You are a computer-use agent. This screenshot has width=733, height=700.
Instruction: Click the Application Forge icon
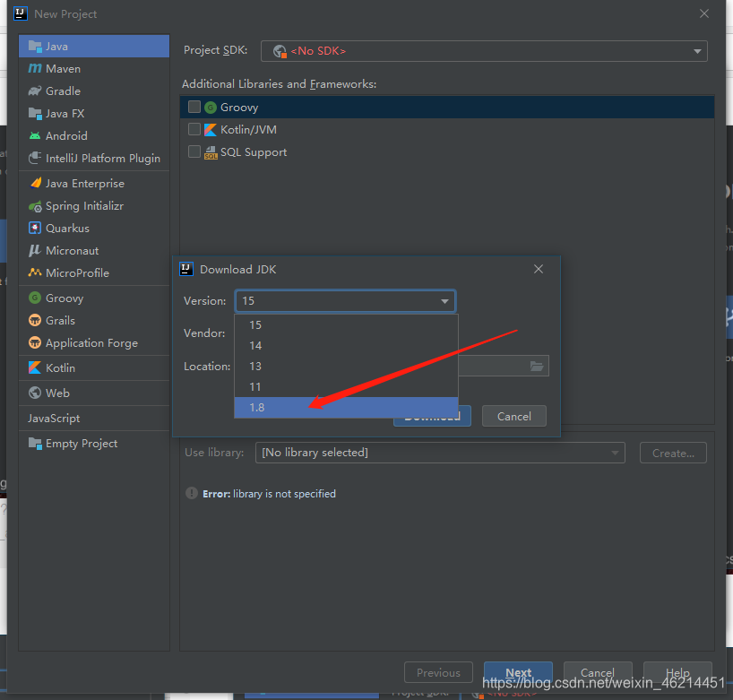pyautogui.click(x=35, y=342)
